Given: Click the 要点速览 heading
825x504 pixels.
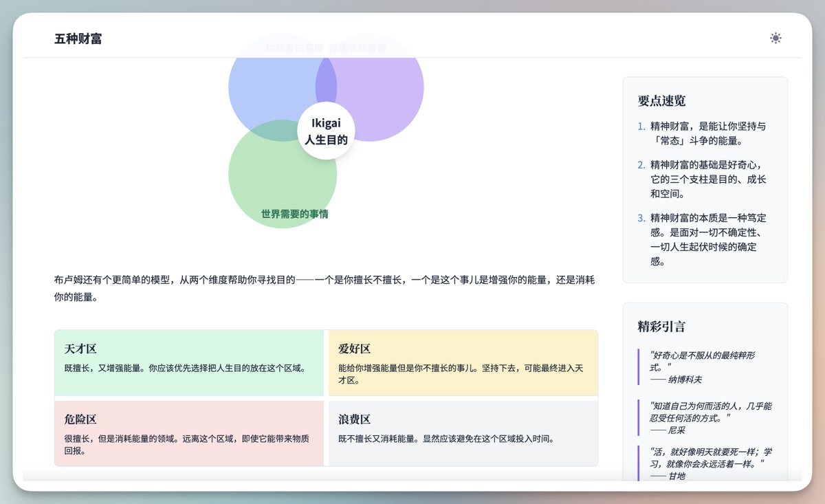Looking at the screenshot, I should click(x=661, y=100).
